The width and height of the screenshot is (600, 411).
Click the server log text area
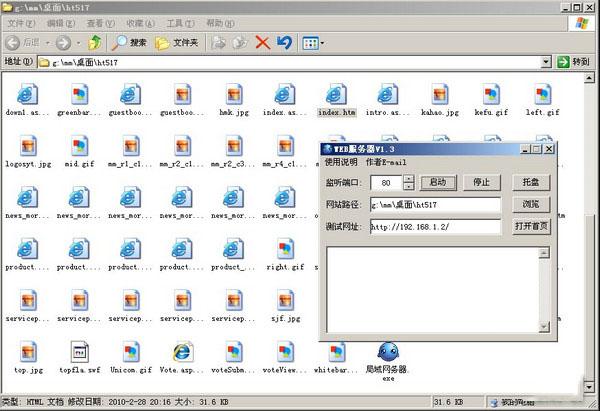(433, 289)
